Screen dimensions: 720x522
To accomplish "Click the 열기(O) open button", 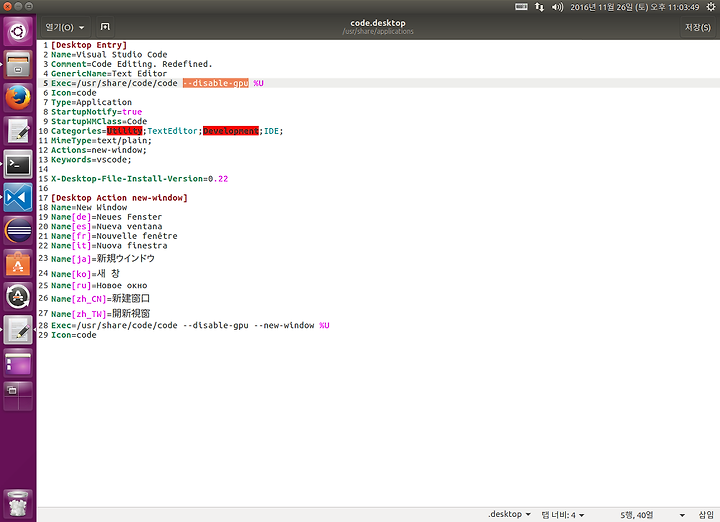I will pos(59,27).
